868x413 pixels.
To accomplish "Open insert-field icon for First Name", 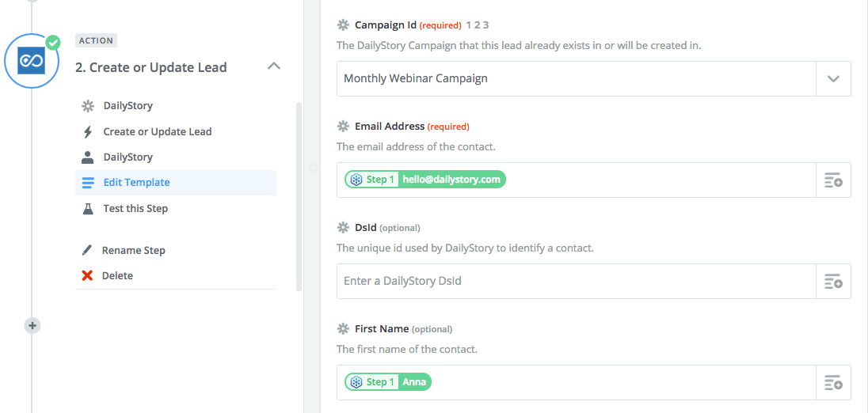I will point(833,383).
